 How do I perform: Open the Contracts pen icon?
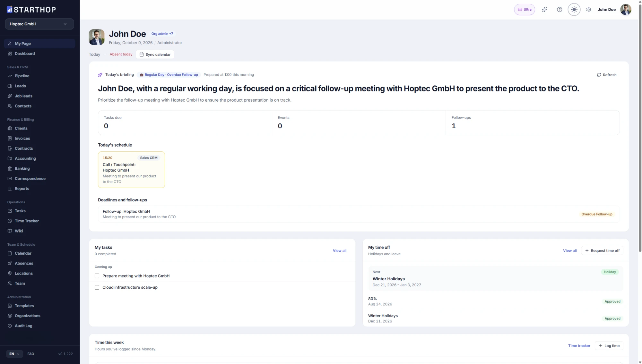[10, 148]
